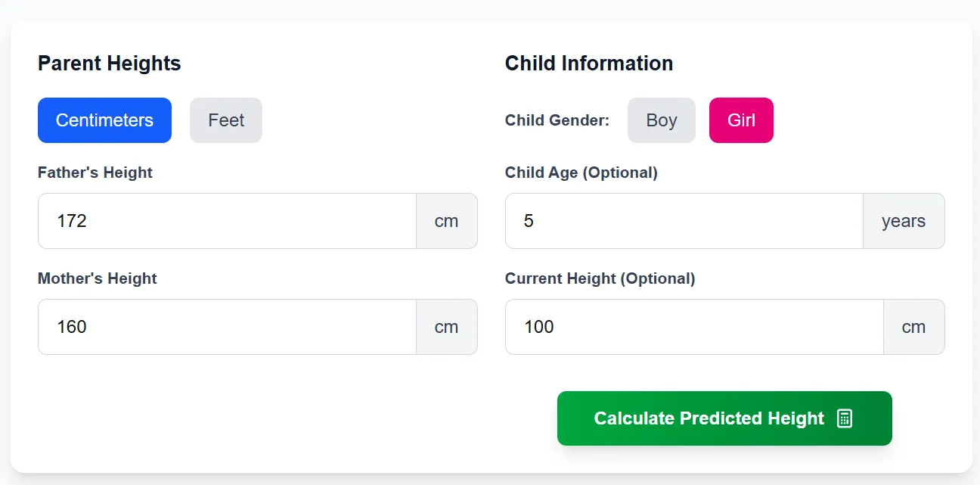Select Girl as child gender

740,120
